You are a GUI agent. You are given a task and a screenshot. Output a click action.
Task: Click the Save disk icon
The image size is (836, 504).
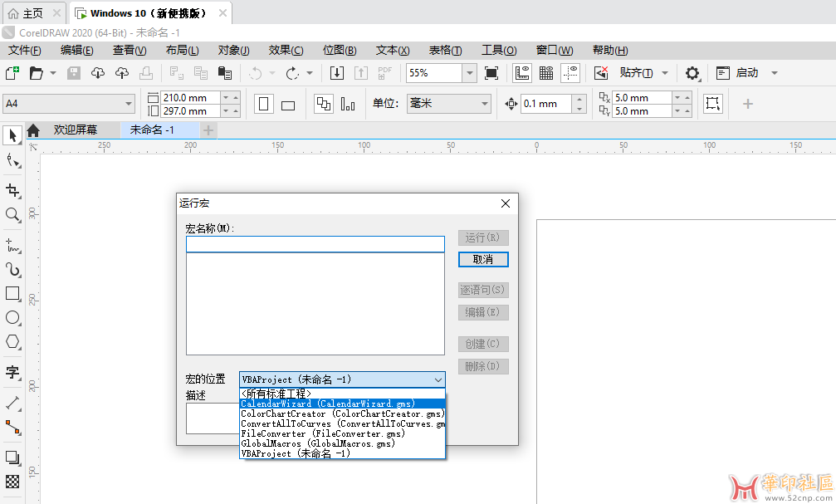coord(74,73)
